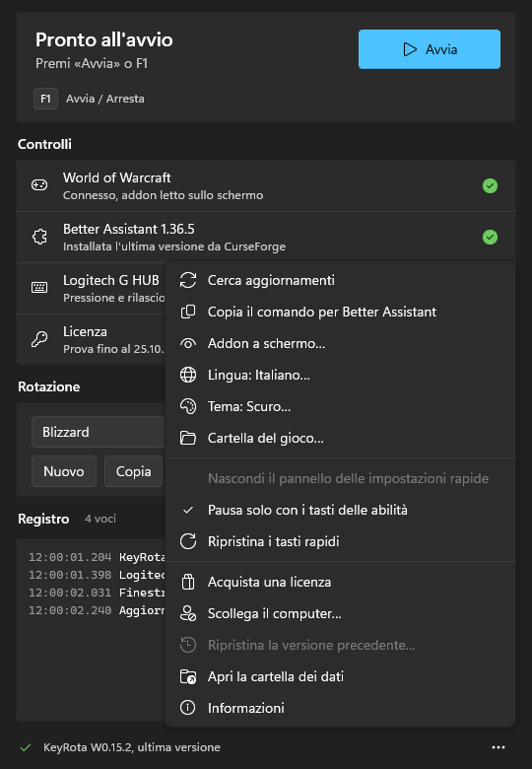Click the World of Warcraft gamepad icon

(x=39, y=185)
